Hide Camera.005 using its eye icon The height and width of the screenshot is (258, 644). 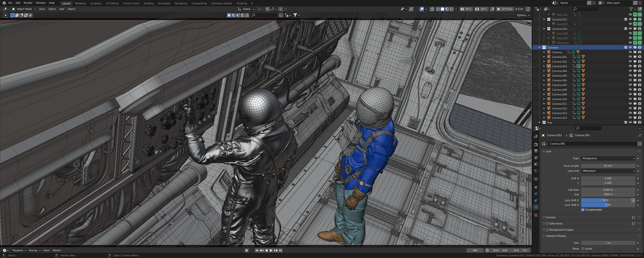[630, 76]
